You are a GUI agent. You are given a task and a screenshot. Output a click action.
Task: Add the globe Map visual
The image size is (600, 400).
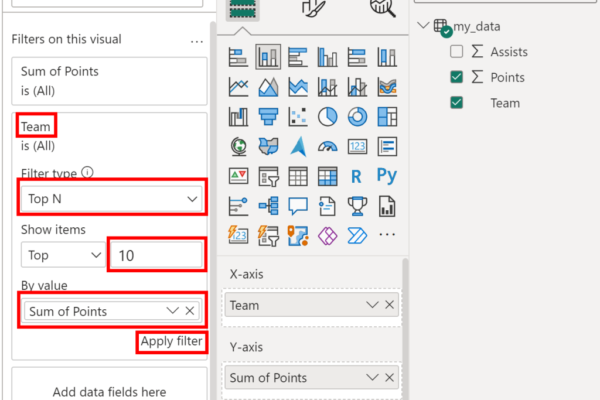point(239,146)
